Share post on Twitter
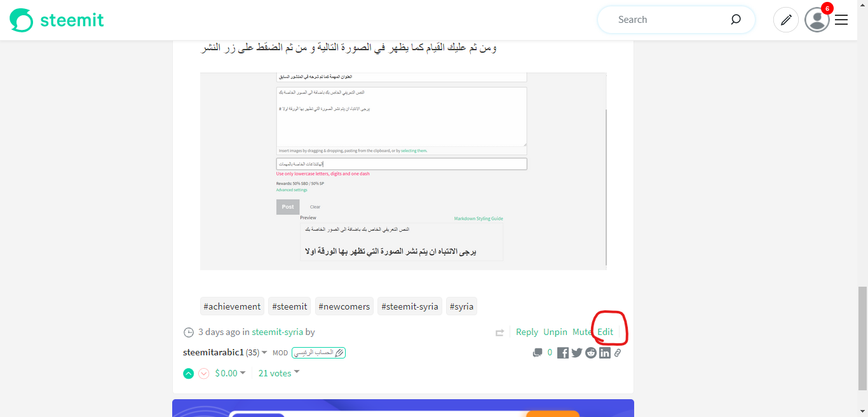868x417 pixels. point(577,353)
